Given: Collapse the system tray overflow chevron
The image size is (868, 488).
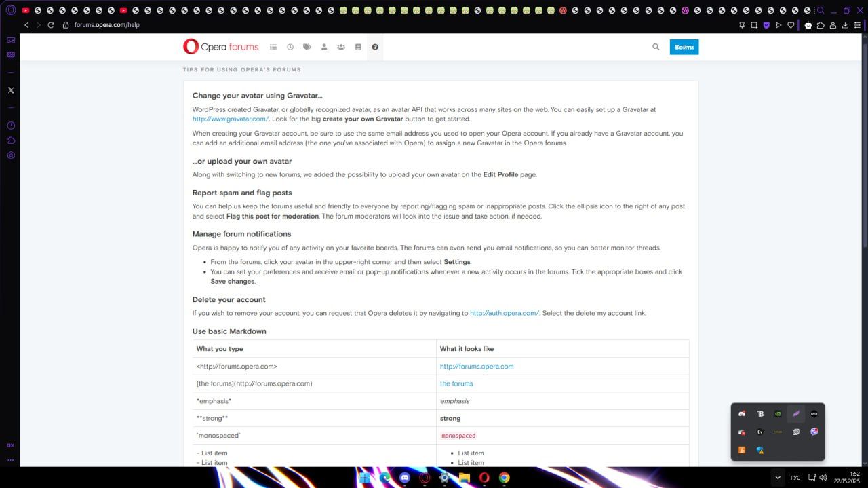Looking at the screenshot, I should tap(778, 478).
